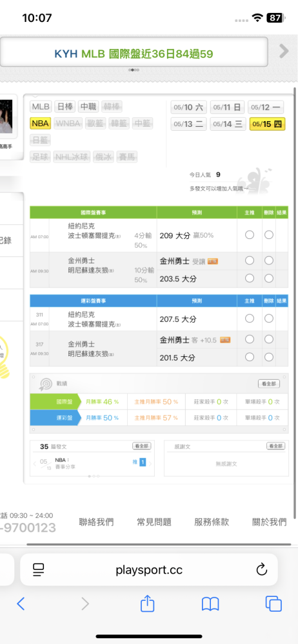Tap 月勝率 46 % value
Screen dimensions: 298x644
coord(102,402)
